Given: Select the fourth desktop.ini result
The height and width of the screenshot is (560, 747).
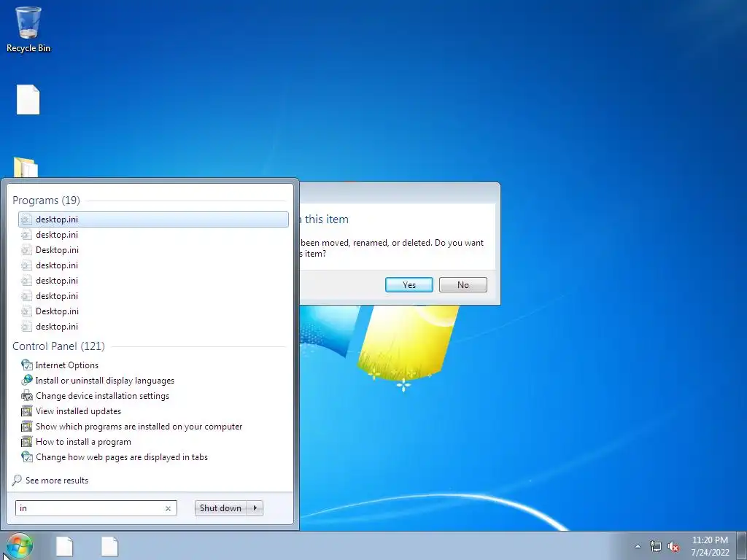Looking at the screenshot, I should point(153,265).
